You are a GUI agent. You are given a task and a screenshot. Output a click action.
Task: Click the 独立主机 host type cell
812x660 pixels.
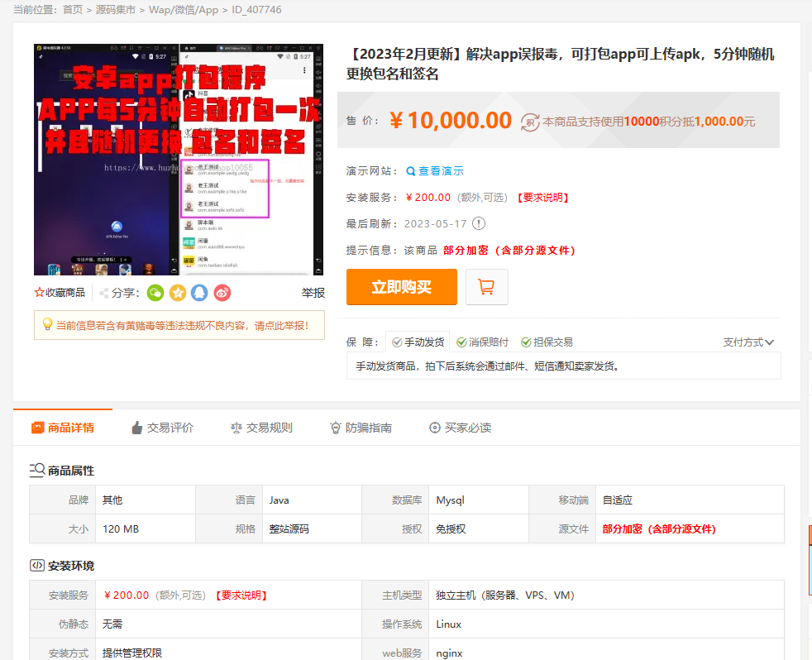(x=606, y=595)
